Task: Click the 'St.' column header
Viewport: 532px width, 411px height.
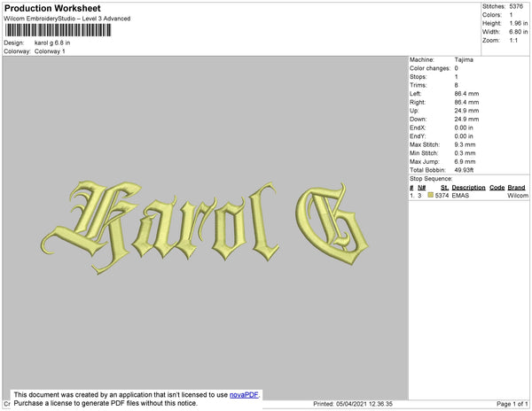Action: click(x=444, y=188)
